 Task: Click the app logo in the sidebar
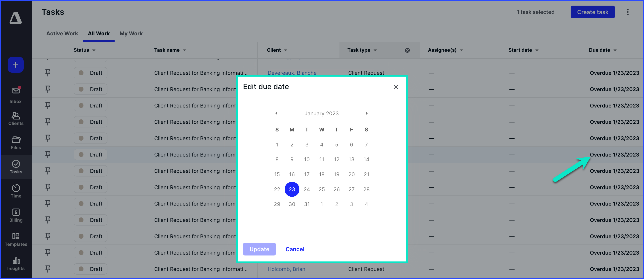(15, 18)
